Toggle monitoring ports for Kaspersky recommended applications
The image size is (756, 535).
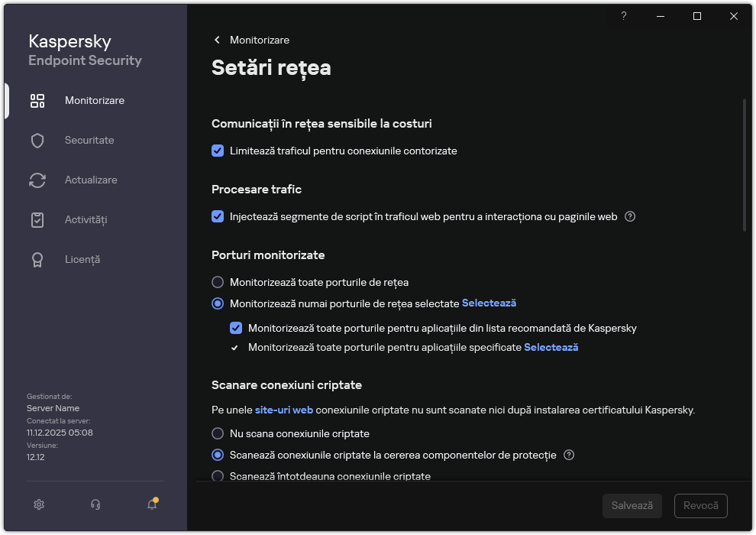coord(236,328)
